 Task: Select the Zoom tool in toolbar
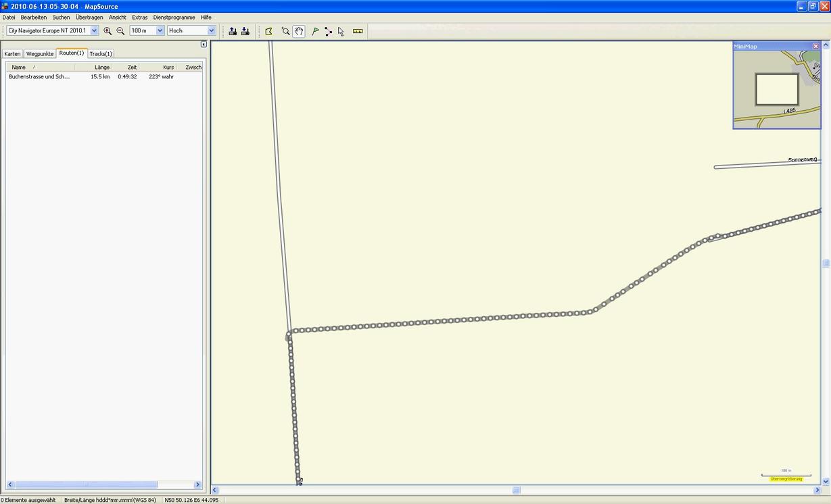pos(285,31)
